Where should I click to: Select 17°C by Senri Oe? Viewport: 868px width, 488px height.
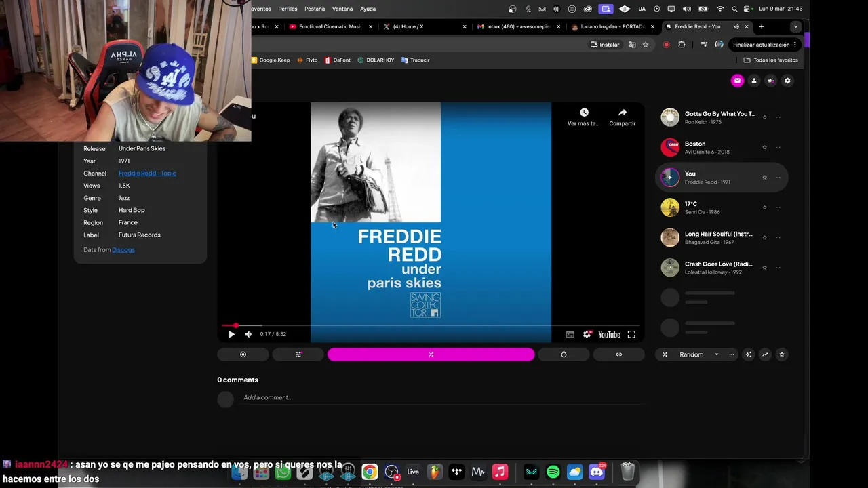[722, 207]
